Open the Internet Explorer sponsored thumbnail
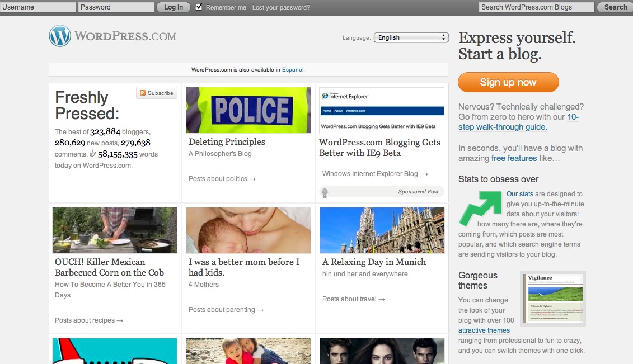Screen dimensions: 633x364 382,111
